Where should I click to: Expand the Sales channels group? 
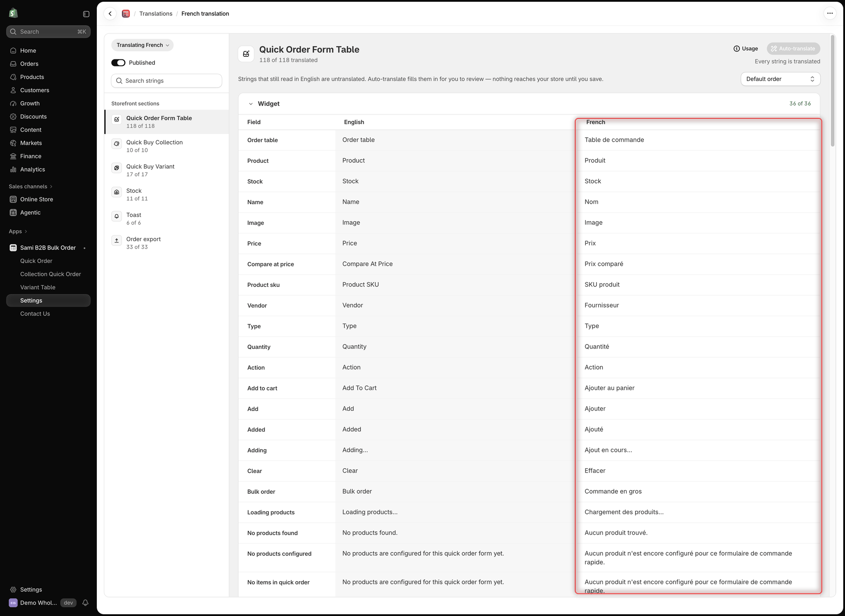30,187
